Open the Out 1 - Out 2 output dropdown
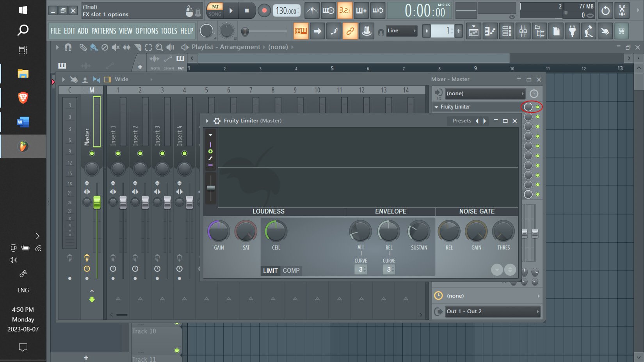Screen dimensions: 644x362 [x=493, y=311]
